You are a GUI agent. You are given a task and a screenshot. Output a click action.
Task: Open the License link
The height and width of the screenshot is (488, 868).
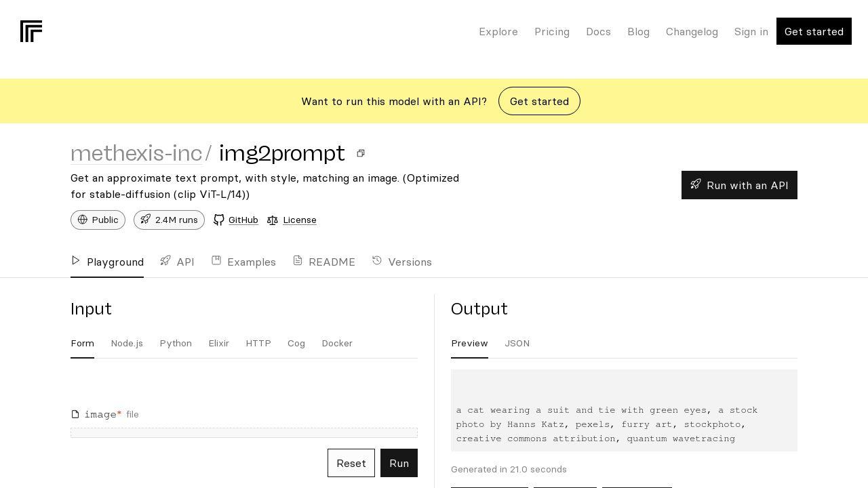pyautogui.click(x=300, y=220)
